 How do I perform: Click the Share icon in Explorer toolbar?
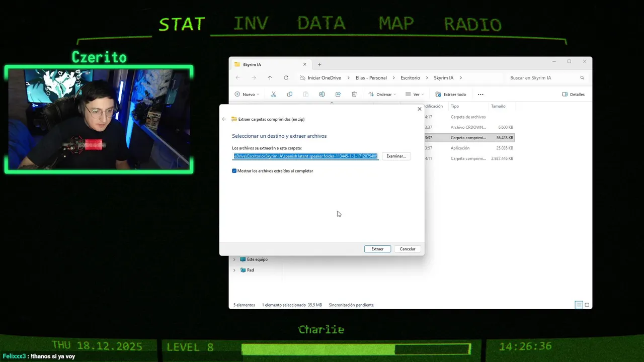point(338,95)
